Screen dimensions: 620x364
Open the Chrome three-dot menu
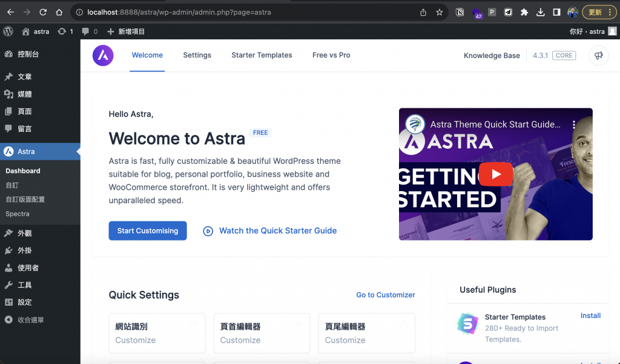pyautogui.click(x=610, y=12)
